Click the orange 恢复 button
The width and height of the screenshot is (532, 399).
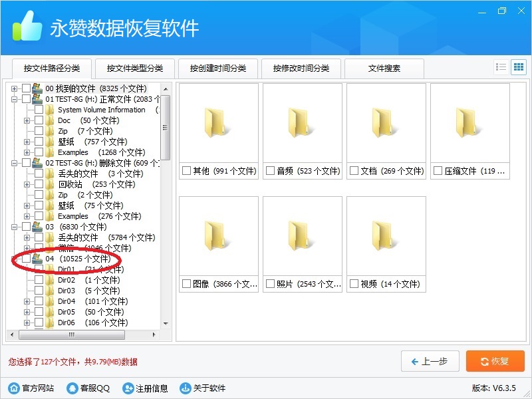(x=495, y=361)
